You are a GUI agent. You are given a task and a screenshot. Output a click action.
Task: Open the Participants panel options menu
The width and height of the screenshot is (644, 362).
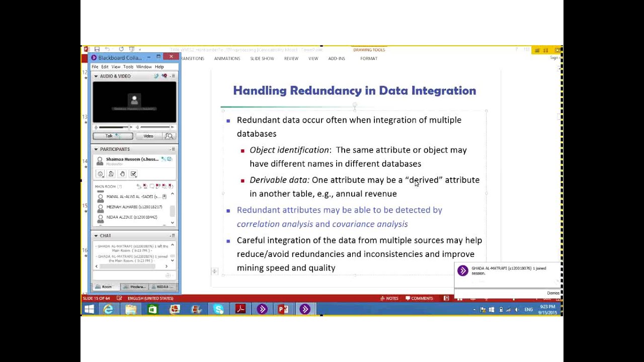[x=173, y=149]
